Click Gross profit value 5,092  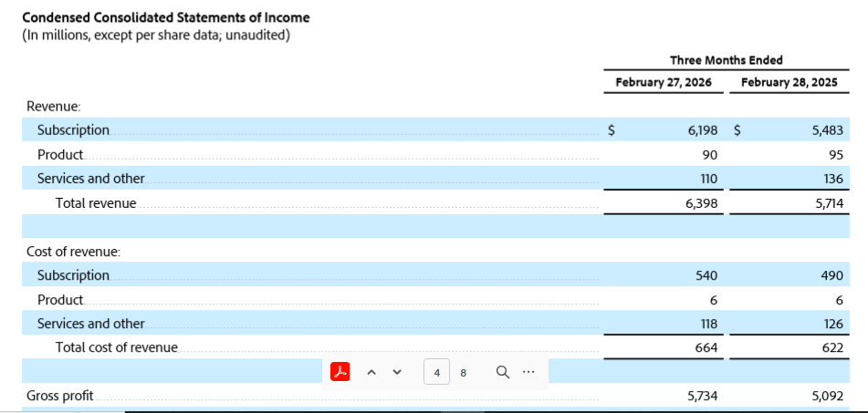point(828,396)
